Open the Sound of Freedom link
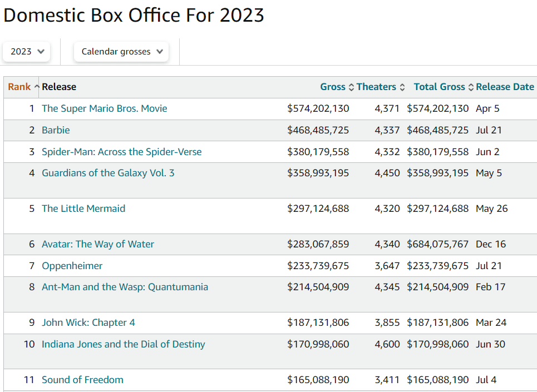 (x=82, y=380)
